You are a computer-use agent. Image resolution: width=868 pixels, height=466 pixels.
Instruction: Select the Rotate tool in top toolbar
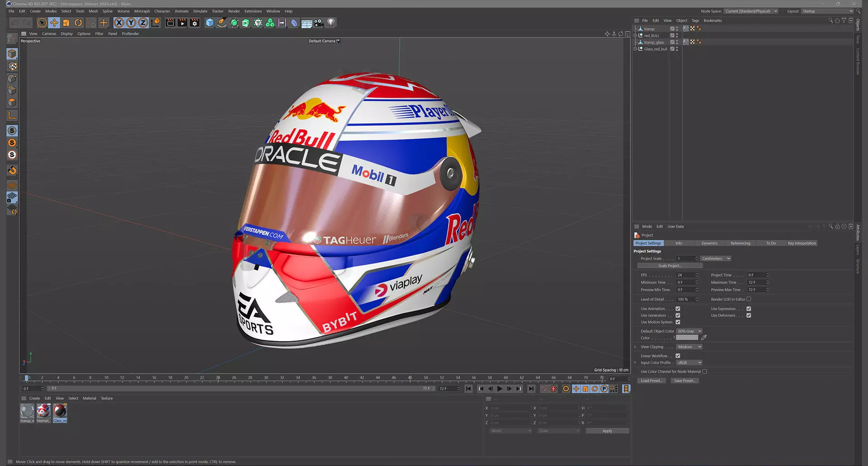pyautogui.click(x=78, y=23)
